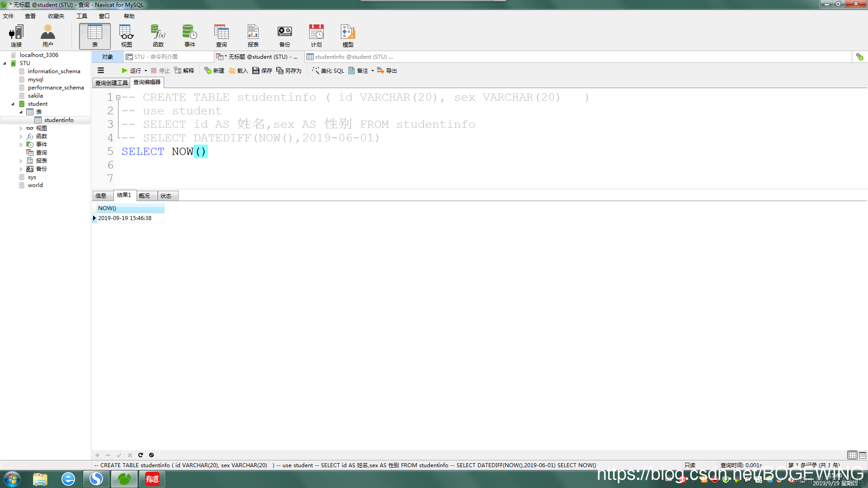Open the Connection (连接) toolbar icon

point(16,36)
